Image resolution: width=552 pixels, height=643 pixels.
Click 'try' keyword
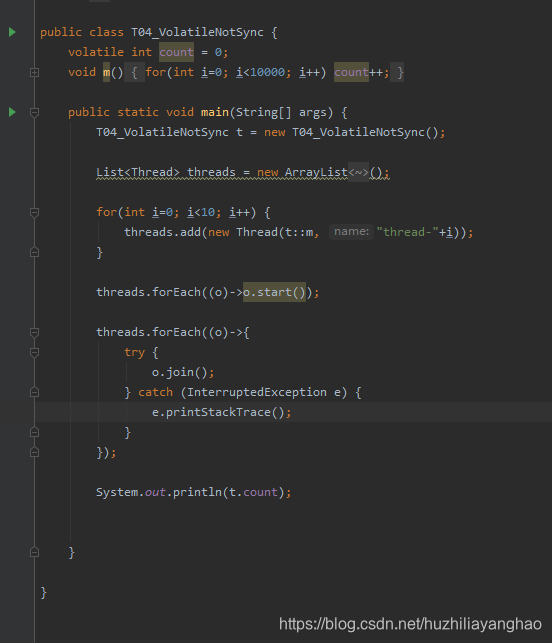[x=135, y=352]
